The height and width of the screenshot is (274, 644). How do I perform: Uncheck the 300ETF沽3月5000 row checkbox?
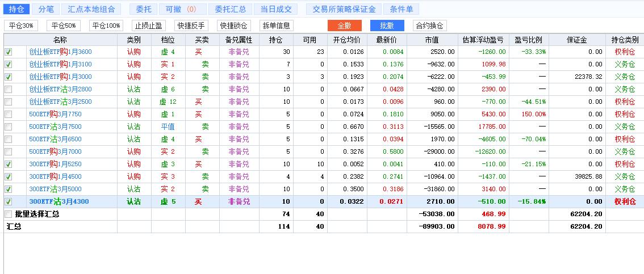[8, 189]
